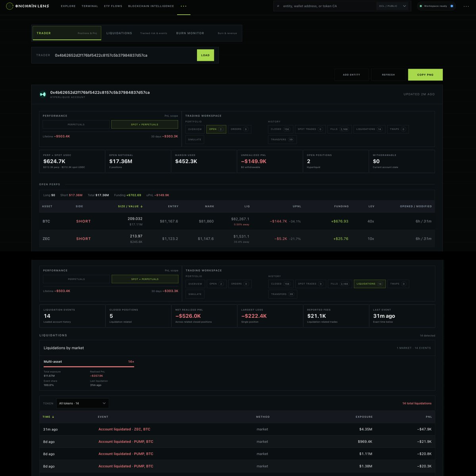Click the green Load button

point(205,55)
